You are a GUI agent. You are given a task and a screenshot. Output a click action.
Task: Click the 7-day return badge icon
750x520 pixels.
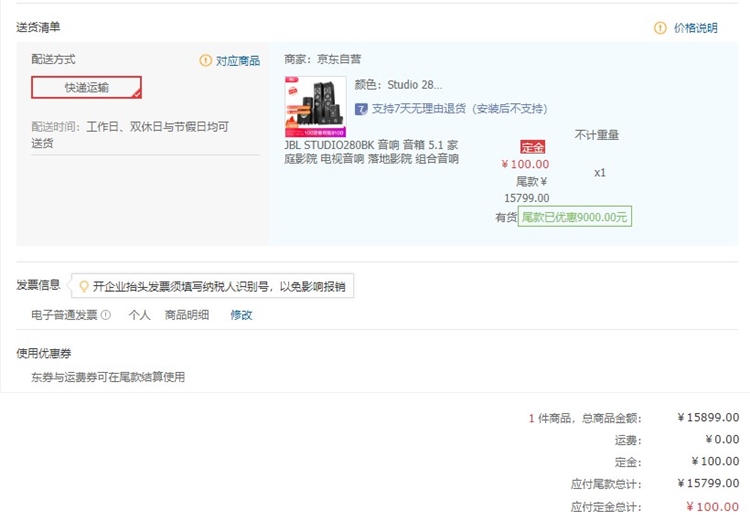[x=361, y=109]
